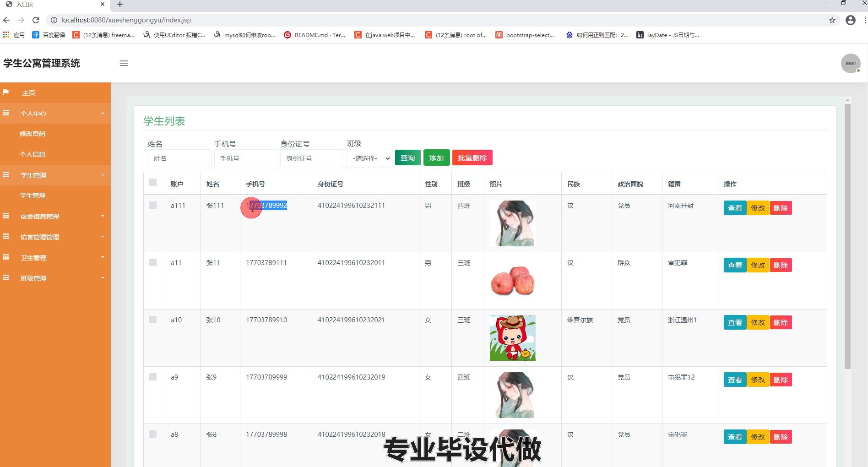
Task: Focus the 姓名 search input
Action: click(x=179, y=158)
